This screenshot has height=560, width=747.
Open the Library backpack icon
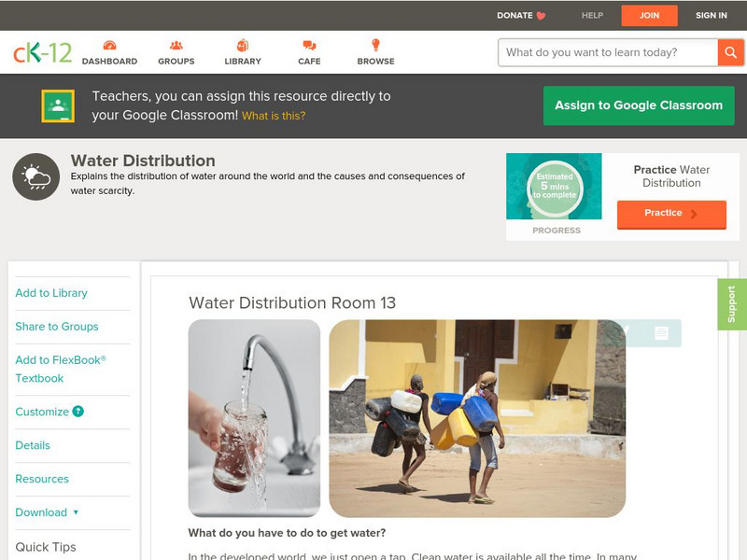(243, 45)
